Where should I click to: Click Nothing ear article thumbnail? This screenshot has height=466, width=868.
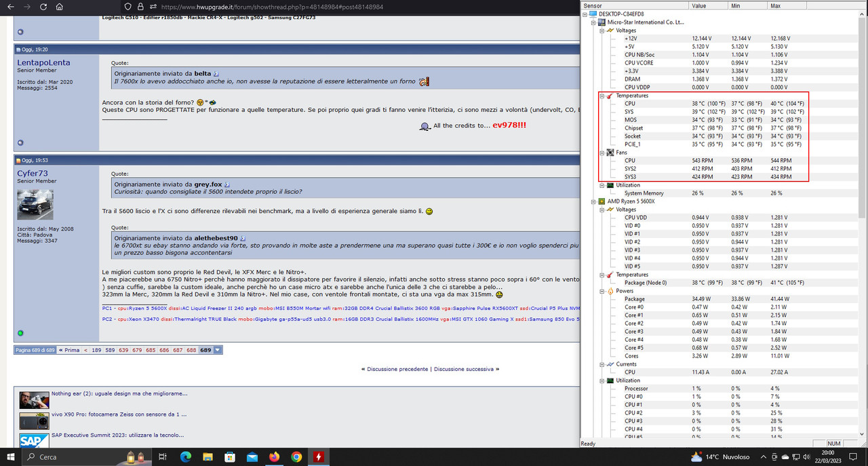(34, 400)
